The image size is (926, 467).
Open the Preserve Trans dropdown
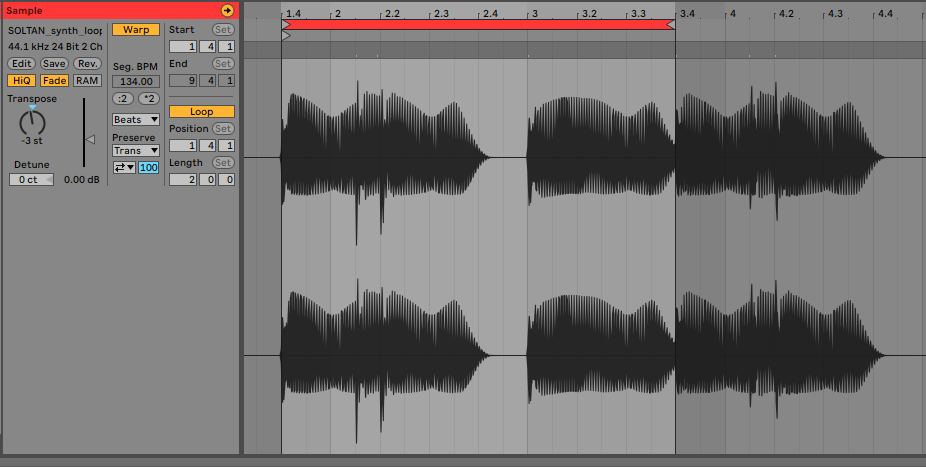click(x=136, y=150)
